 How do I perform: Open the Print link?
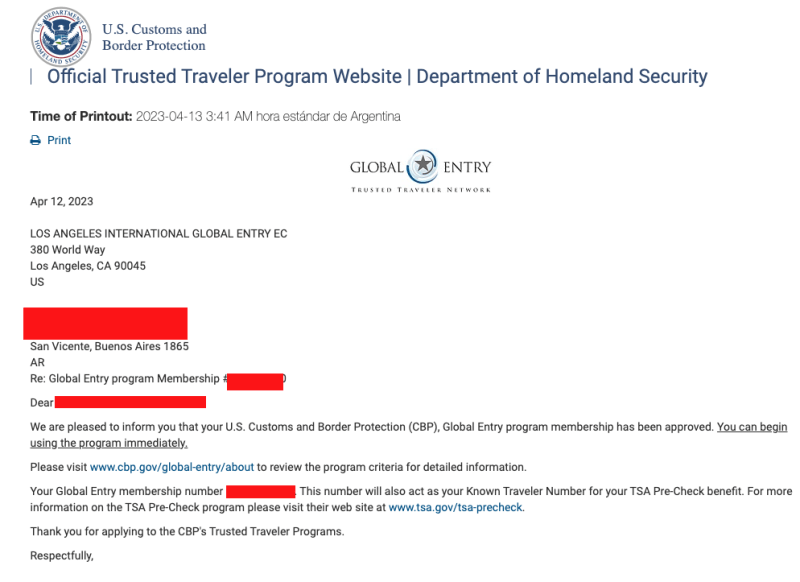[59, 141]
